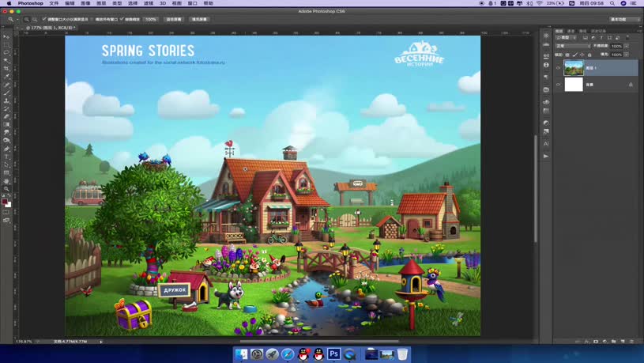This screenshot has width=644, height=363.
Task: Select the Healing Brush tool
Action: pos(6,85)
